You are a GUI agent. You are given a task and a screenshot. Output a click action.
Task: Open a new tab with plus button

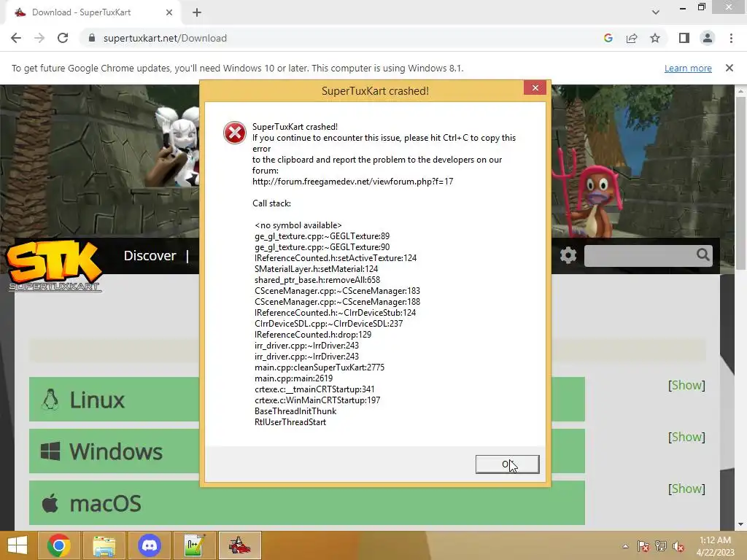[197, 12]
